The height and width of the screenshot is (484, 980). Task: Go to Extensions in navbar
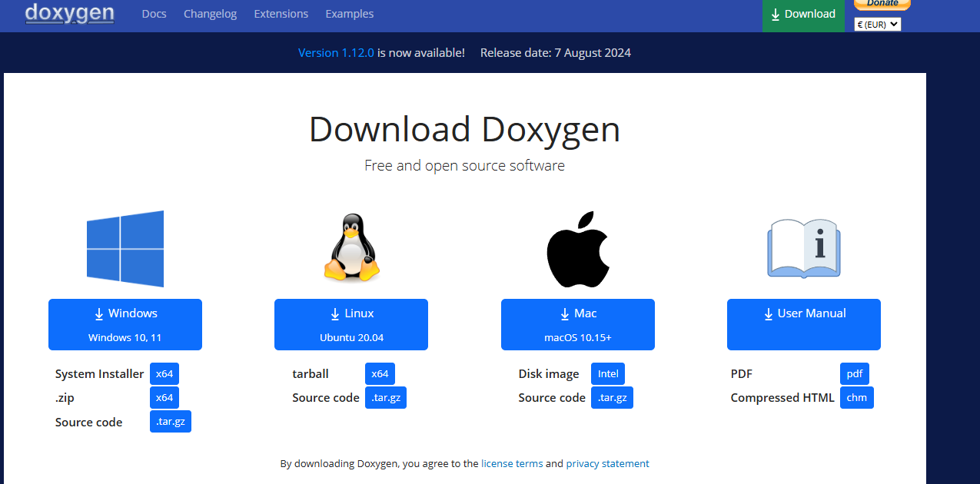point(281,14)
